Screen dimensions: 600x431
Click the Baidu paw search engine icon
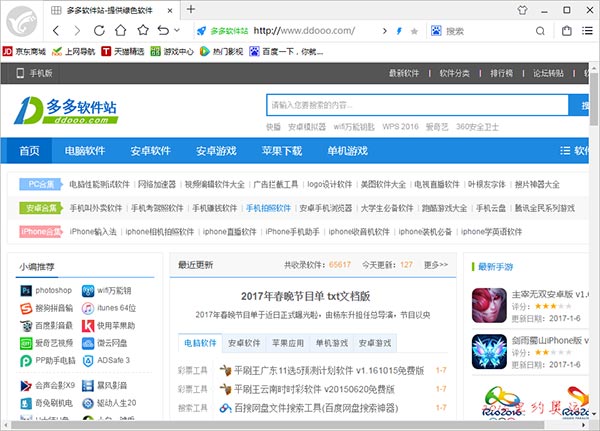click(x=436, y=31)
